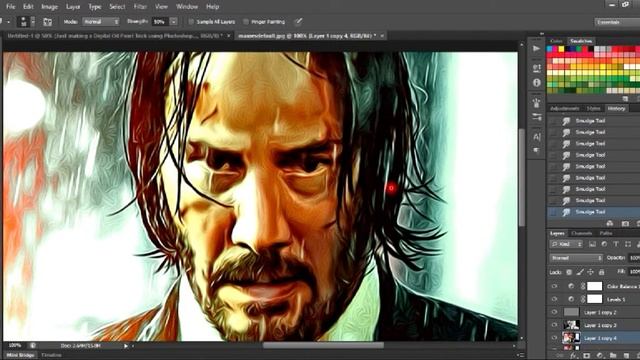Lock all padlock icon in Layers

click(x=601, y=272)
